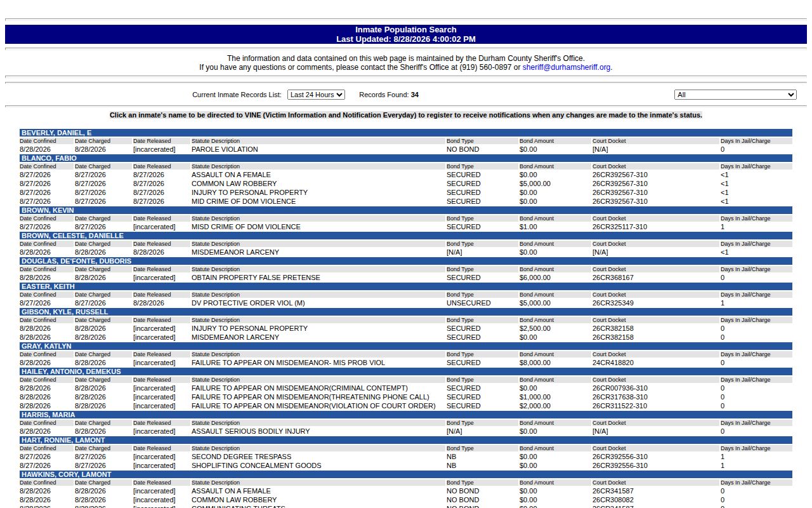Click UNSECURED bond type for Easter

click(x=469, y=303)
